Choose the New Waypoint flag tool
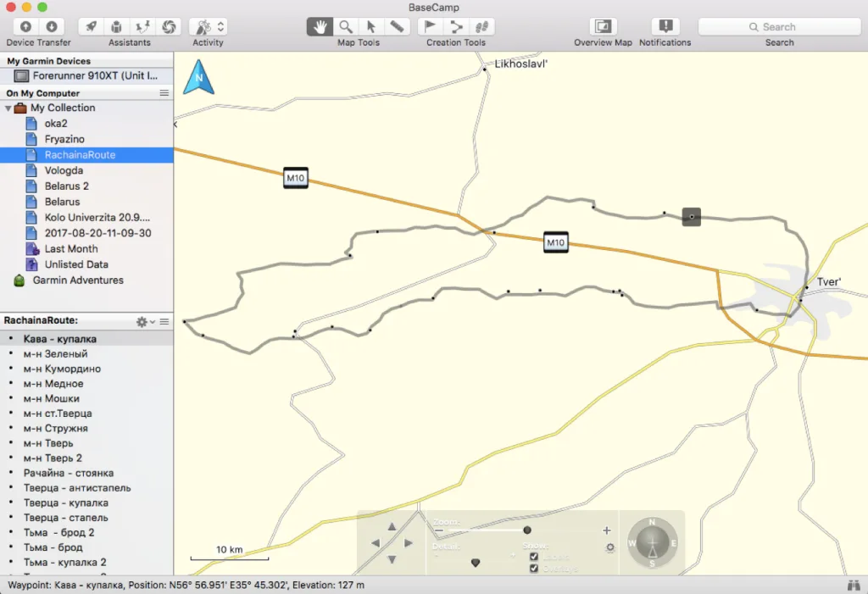The image size is (868, 594). tap(430, 26)
